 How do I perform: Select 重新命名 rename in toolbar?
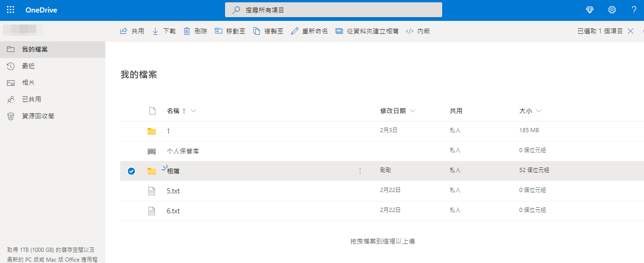coord(309,31)
